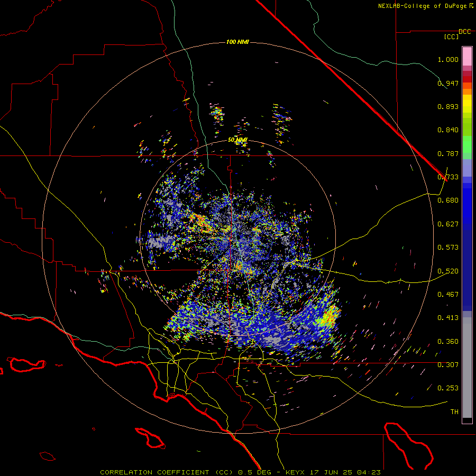Select the 0.893 legend value

coord(448,106)
